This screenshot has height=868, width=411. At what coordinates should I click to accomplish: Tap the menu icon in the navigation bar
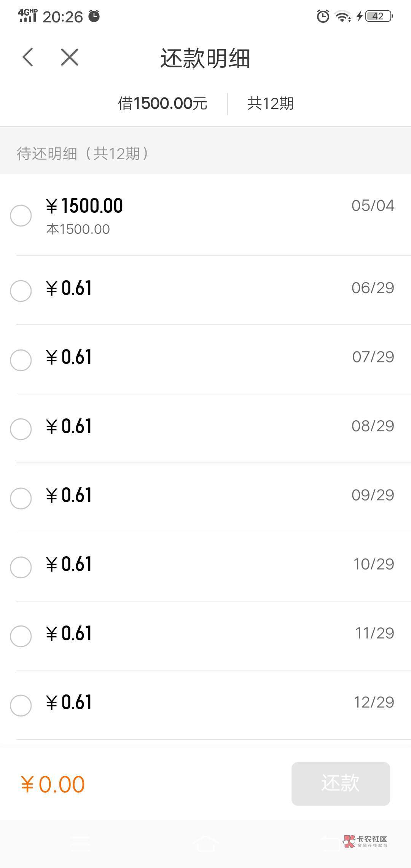click(x=81, y=843)
